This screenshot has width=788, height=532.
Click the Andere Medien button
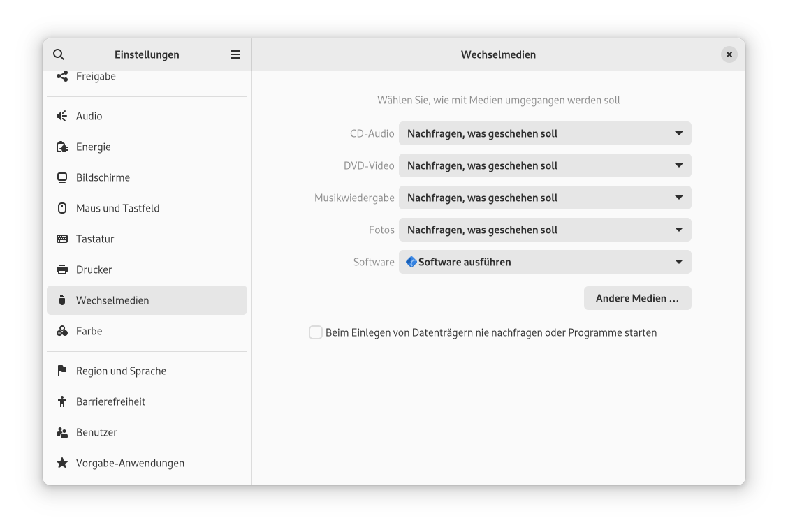tap(637, 298)
